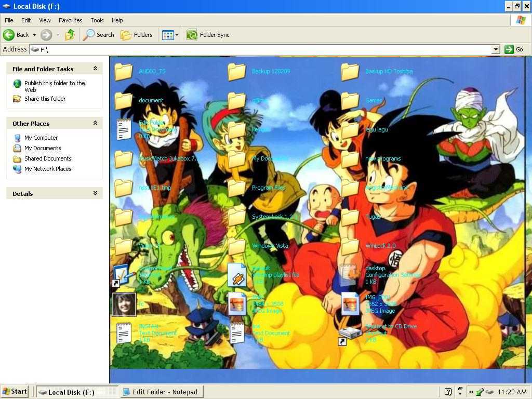Screen dimensions: 532x399
Task: Click the Forward navigation arrow icon
Action: tap(46, 35)
